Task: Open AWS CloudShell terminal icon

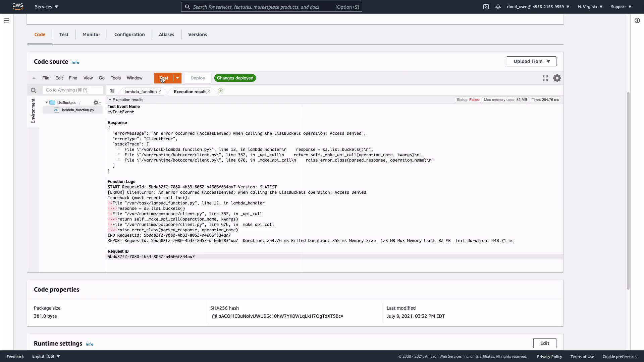Action: 486,7
